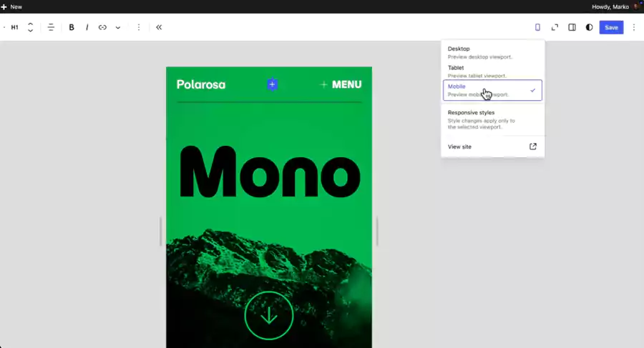Collapse block toolbar with double chevron
The image size is (644, 348).
point(159,27)
